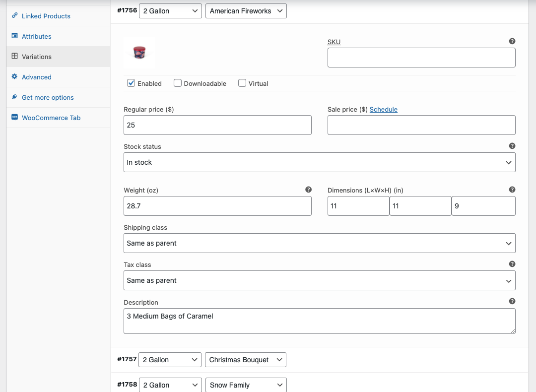Screen dimensions: 536x392
Task: Switch to the Attributes tab
Action: tap(59, 36)
